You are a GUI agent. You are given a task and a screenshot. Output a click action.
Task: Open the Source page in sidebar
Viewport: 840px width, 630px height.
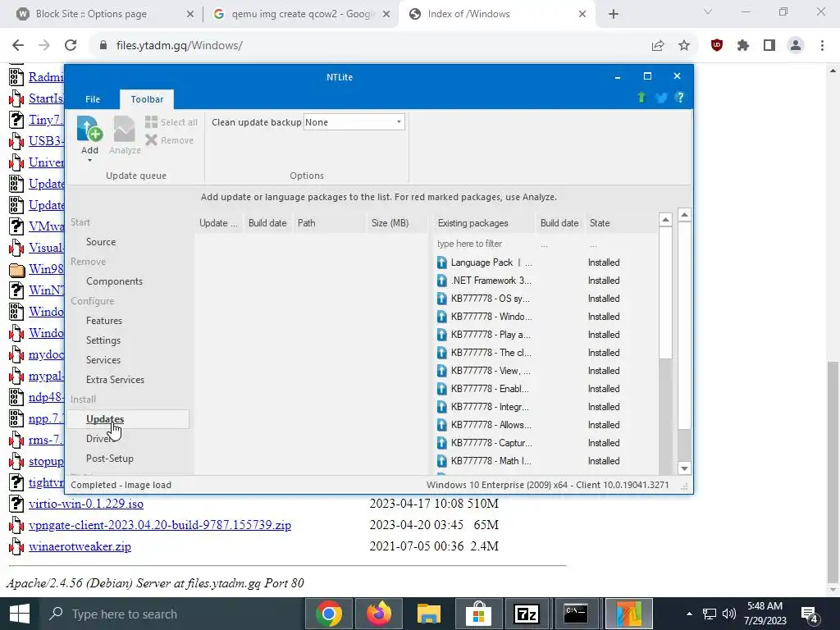click(101, 242)
